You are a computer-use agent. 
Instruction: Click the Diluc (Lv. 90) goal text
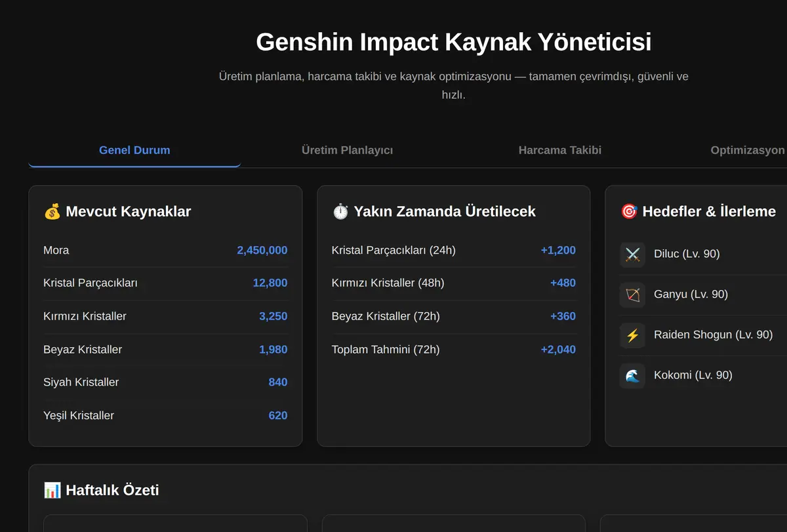(687, 254)
